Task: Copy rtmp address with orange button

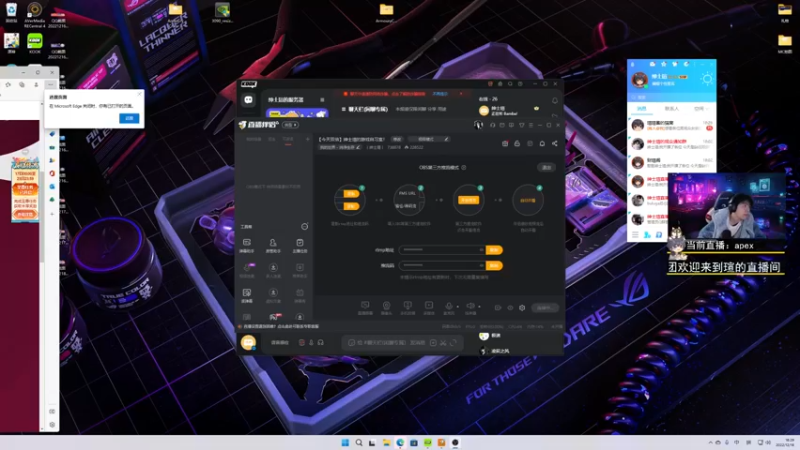Action: [x=494, y=250]
